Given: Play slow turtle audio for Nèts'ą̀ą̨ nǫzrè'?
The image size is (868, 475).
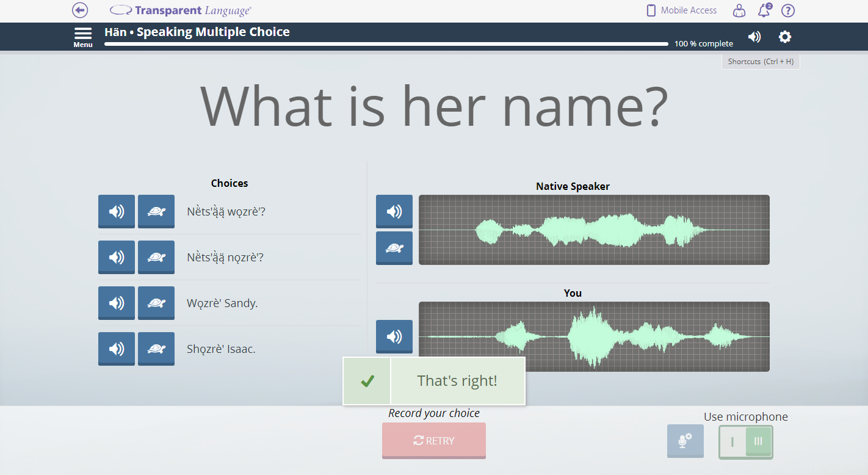Looking at the screenshot, I should click(156, 257).
